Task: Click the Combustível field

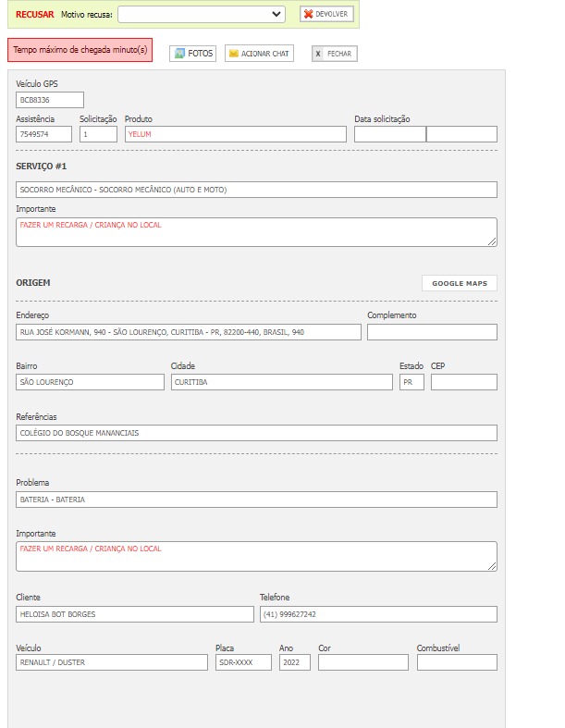Action: pyautogui.click(x=457, y=662)
